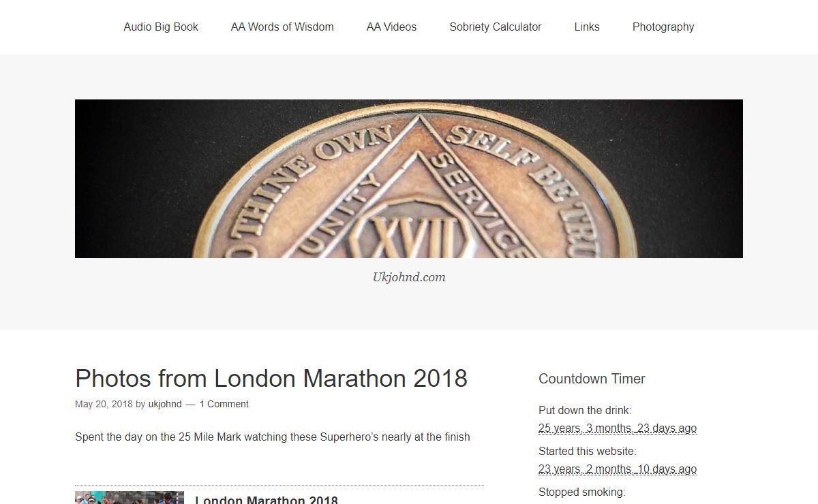Open the Audio Big Book menu item
818x504 pixels.
(161, 27)
